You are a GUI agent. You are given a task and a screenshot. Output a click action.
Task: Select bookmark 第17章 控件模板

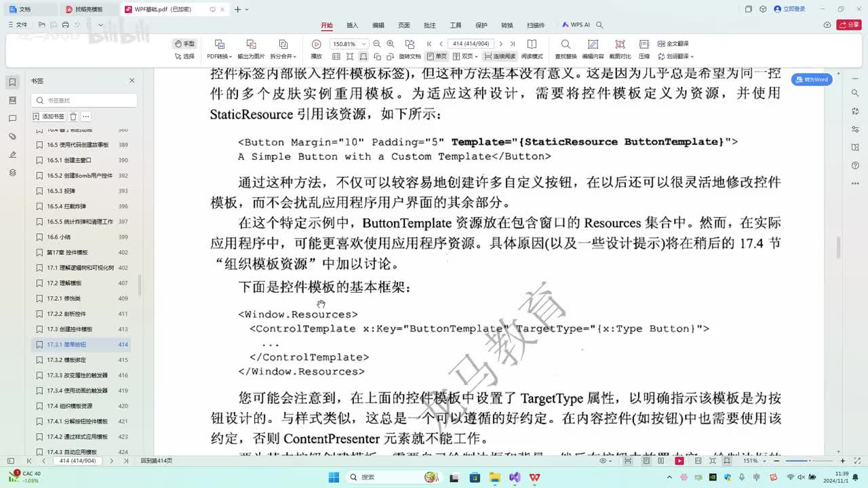tap(81, 252)
